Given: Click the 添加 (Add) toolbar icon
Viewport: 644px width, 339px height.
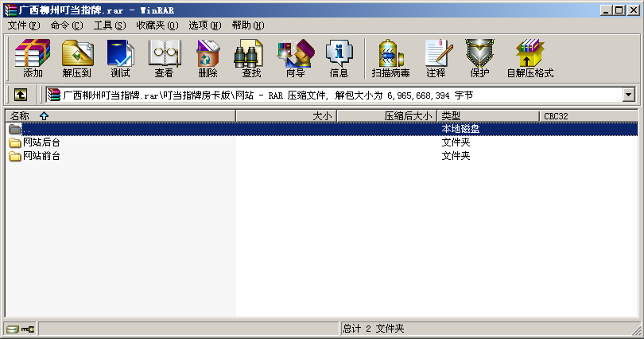Looking at the screenshot, I should tap(33, 58).
